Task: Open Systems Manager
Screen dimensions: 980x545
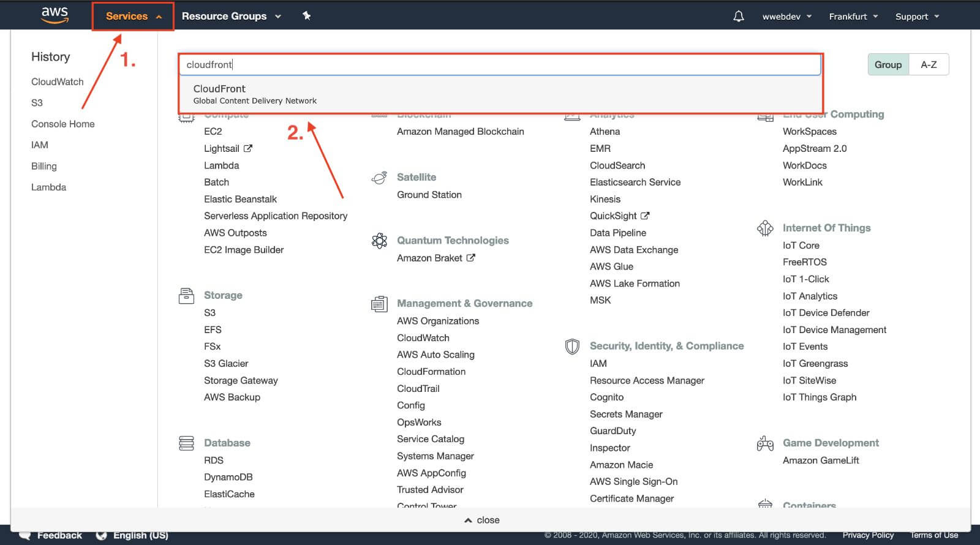Action: coord(435,456)
